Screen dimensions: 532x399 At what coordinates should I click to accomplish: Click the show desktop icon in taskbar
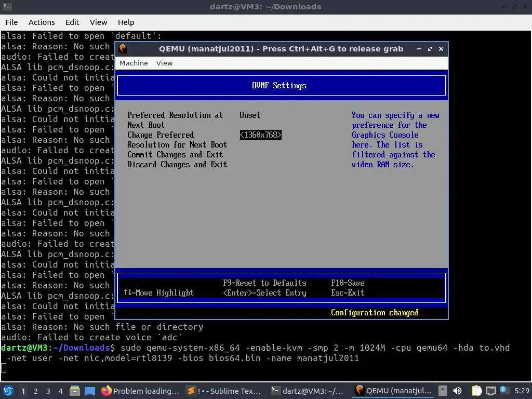(90, 391)
